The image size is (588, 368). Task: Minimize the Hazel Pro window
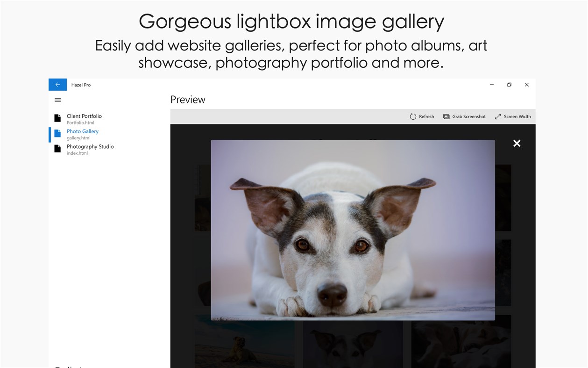(x=491, y=85)
